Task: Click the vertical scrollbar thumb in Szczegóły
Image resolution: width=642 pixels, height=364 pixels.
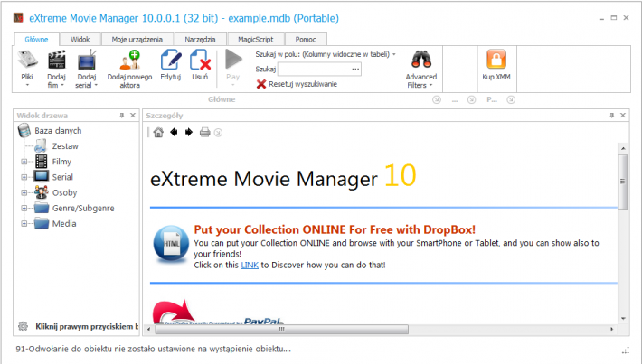Action: point(623,182)
